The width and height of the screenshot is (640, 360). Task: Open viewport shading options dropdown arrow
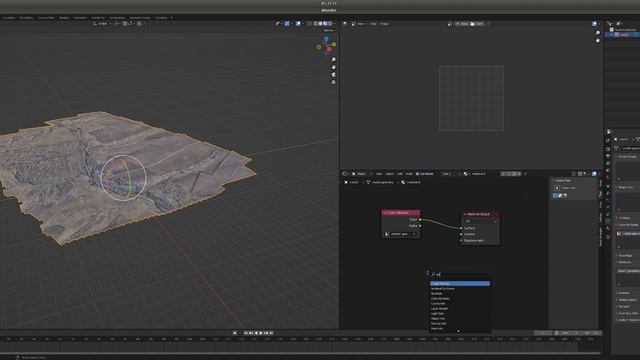(x=336, y=24)
